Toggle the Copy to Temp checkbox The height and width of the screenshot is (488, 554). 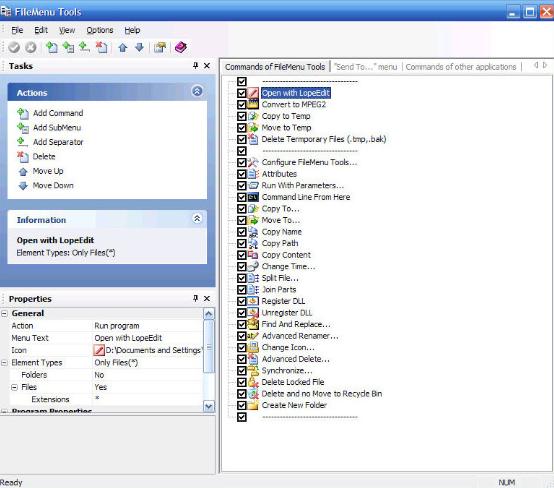pyautogui.click(x=242, y=116)
